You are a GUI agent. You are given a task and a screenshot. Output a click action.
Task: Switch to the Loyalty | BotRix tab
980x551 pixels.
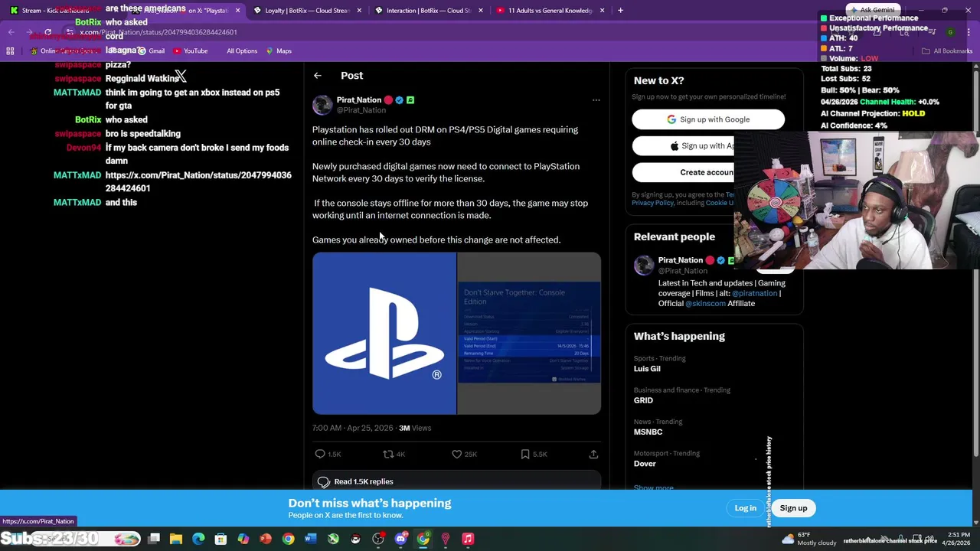click(x=308, y=11)
